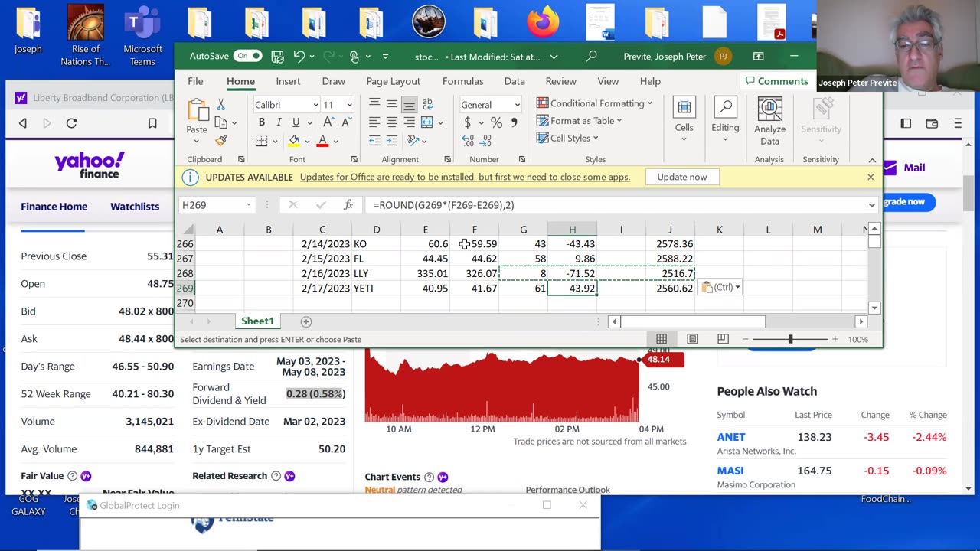Switch to Page Layout view in status bar
The height and width of the screenshot is (551, 980).
coord(692,339)
